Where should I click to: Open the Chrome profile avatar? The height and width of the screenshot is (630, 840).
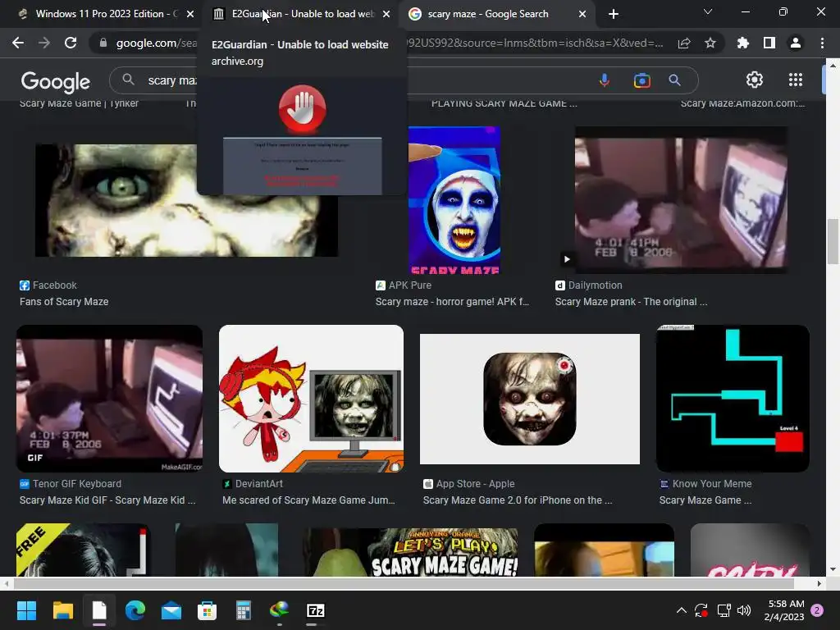(x=796, y=43)
